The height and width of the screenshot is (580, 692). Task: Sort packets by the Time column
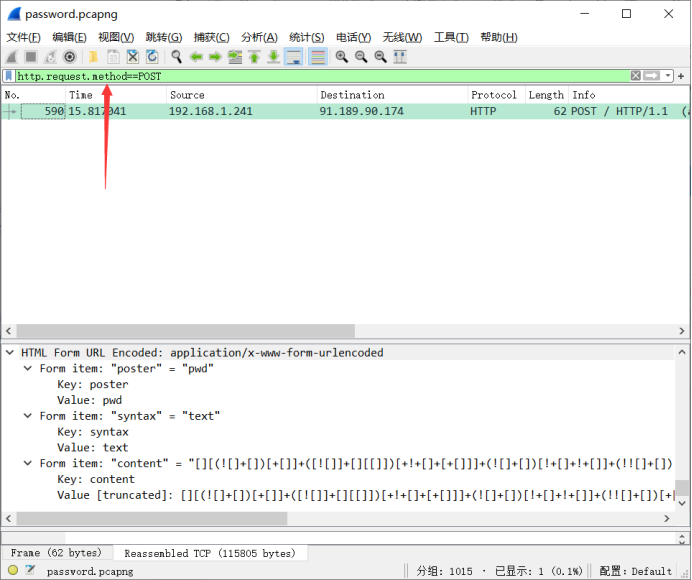tap(116, 95)
